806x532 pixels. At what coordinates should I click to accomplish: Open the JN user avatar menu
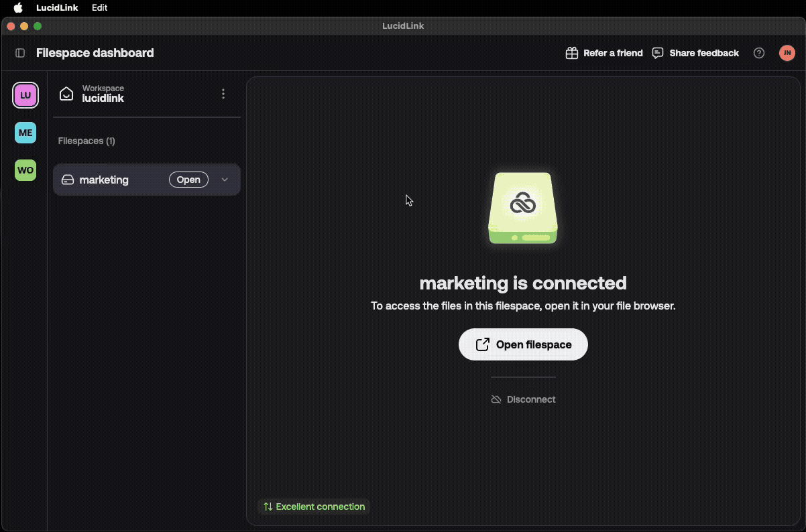(787, 53)
